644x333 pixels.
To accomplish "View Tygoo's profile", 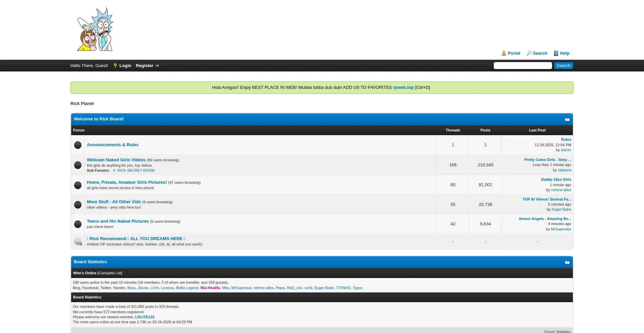I will coord(357,288).
